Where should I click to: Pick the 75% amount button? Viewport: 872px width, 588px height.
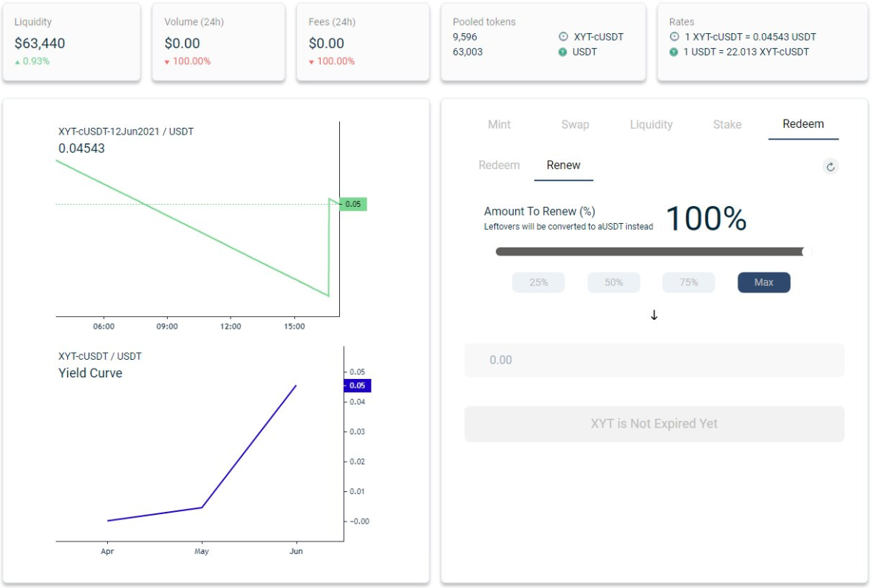tap(689, 282)
